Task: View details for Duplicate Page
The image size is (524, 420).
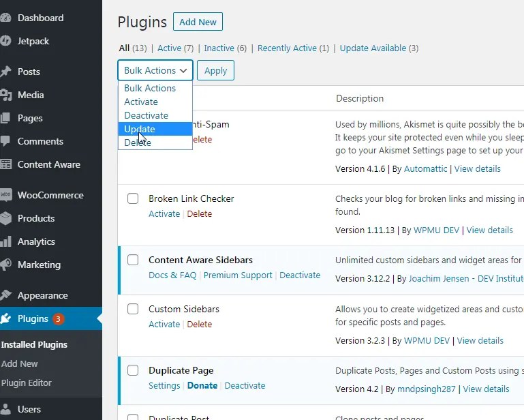Action: 486,389
